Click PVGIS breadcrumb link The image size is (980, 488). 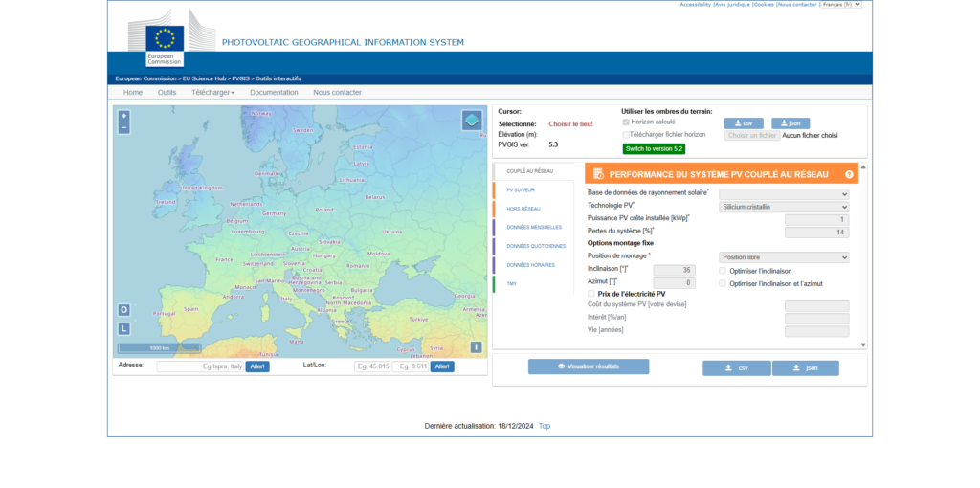[x=240, y=78]
